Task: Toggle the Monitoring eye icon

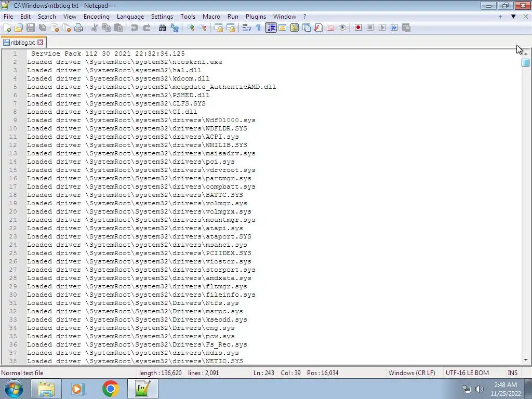Action: point(343,28)
